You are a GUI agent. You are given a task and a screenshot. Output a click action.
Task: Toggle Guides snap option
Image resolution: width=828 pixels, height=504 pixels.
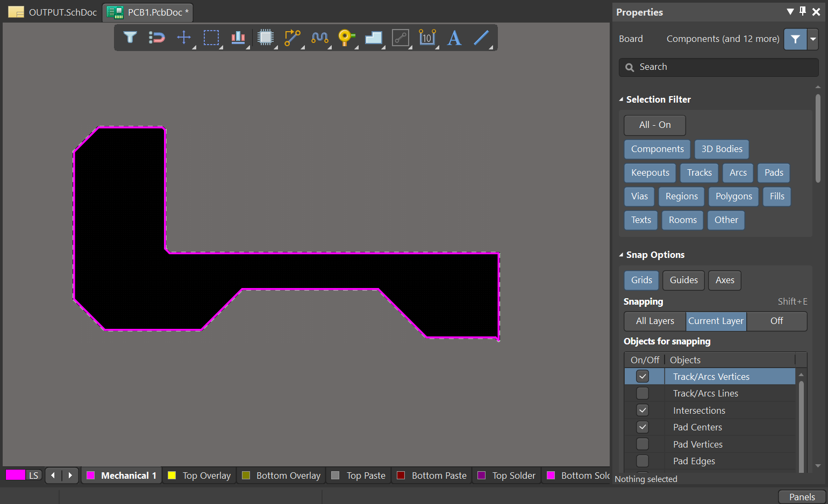(x=684, y=280)
